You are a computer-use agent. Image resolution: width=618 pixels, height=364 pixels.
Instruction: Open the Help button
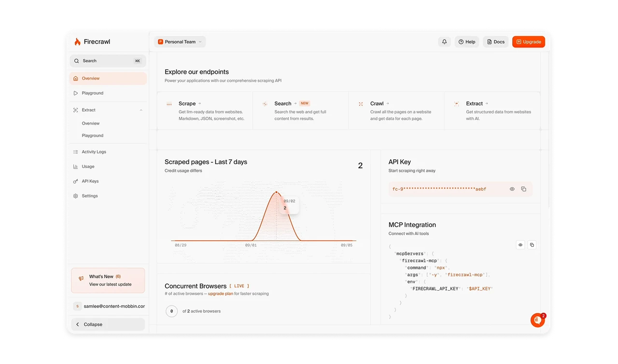coord(467,42)
